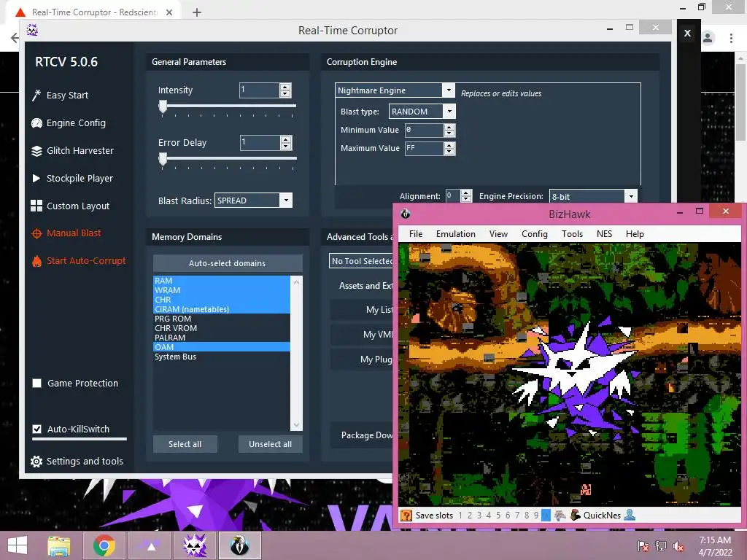The width and height of the screenshot is (747, 560).
Task: Open the Windows Start menu
Action: click(18, 545)
